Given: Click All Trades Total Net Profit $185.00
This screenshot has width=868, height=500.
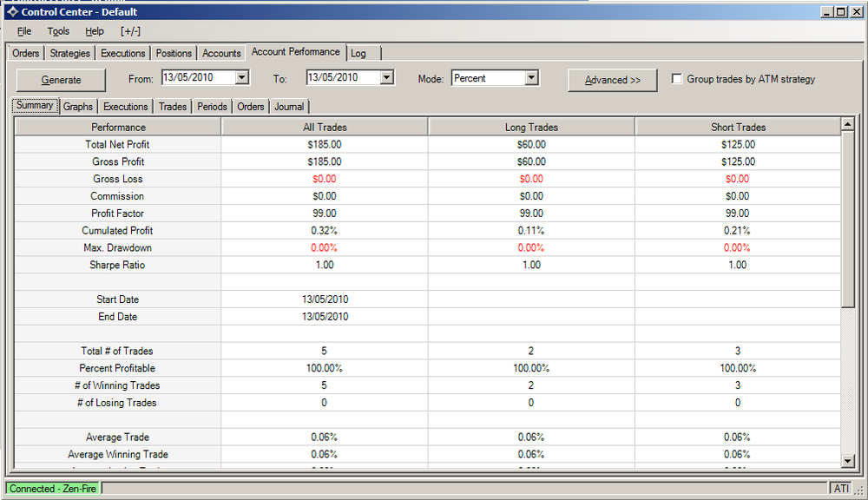Looking at the screenshot, I should coord(325,144).
